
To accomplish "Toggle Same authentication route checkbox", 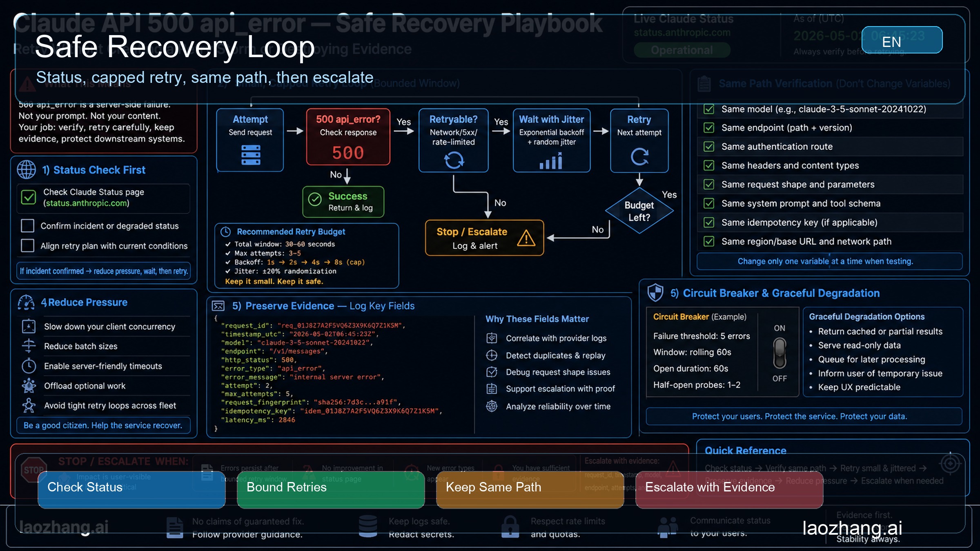I will pos(709,147).
